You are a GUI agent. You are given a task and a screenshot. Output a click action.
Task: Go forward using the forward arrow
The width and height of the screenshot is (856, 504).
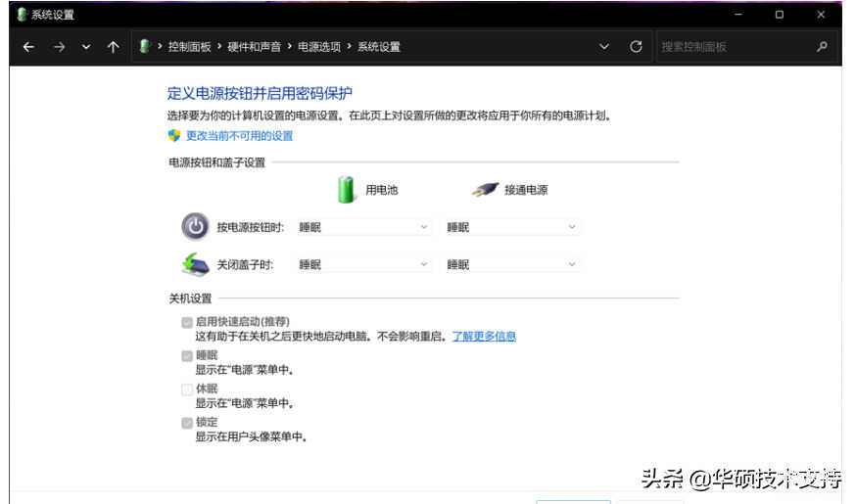coord(59,47)
